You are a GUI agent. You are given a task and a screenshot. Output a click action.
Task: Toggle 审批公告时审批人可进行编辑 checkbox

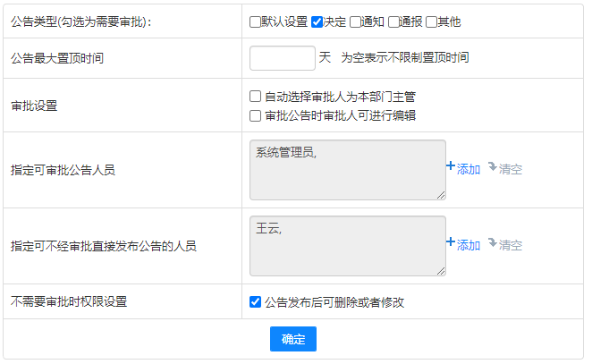coord(256,115)
